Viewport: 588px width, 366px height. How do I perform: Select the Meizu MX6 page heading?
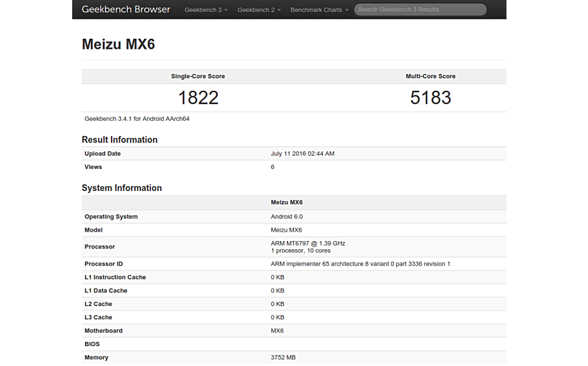coord(118,44)
